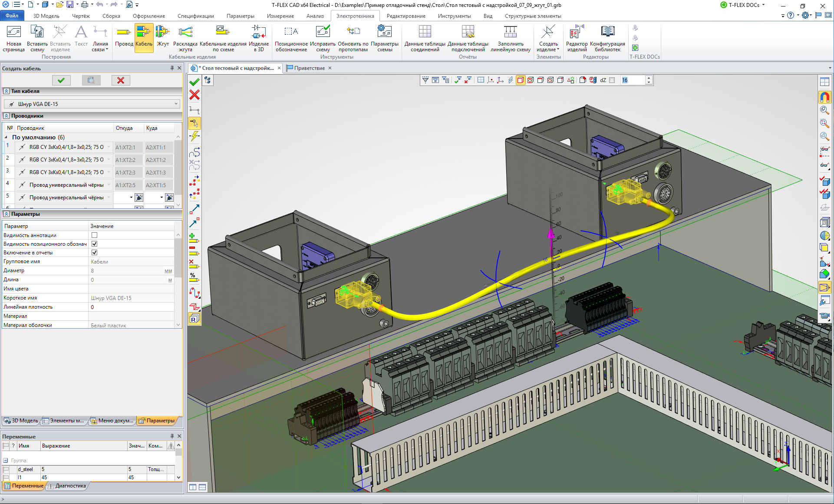The image size is (834, 504).
Task: Click green check in viewport side toolbar
Action: pos(194,82)
